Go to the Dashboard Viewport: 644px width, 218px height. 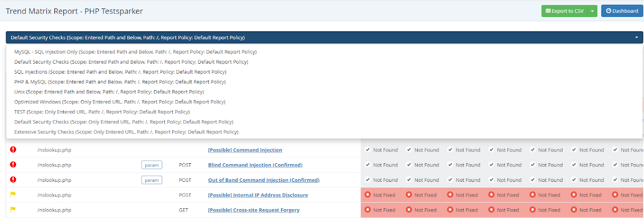pyautogui.click(x=622, y=11)
